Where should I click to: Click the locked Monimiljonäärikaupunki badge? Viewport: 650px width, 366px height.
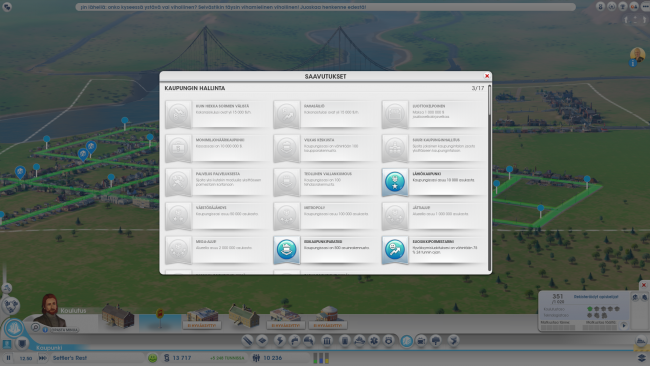pyautogui.click(x=178, y=148)
